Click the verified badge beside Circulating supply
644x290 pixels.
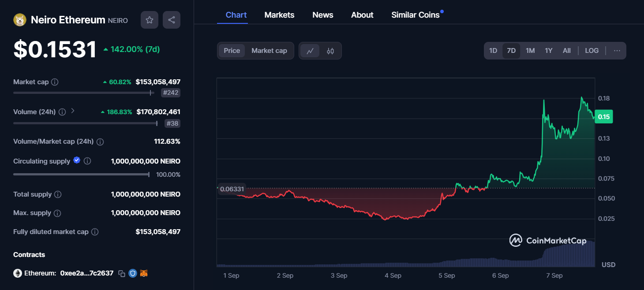pos(77,160)
